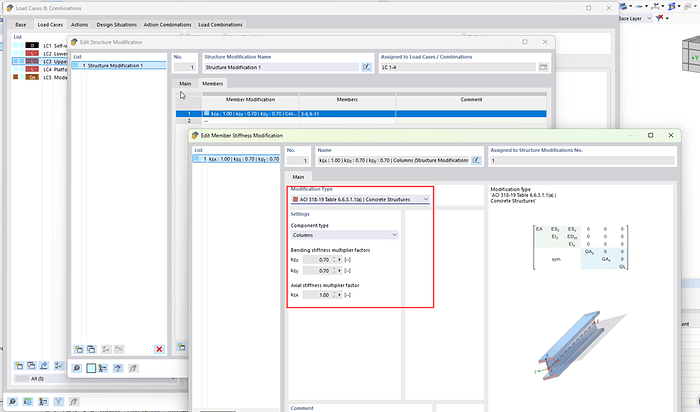Click edit name icon in Member Stiffness dialog

[x=478, y=160]
